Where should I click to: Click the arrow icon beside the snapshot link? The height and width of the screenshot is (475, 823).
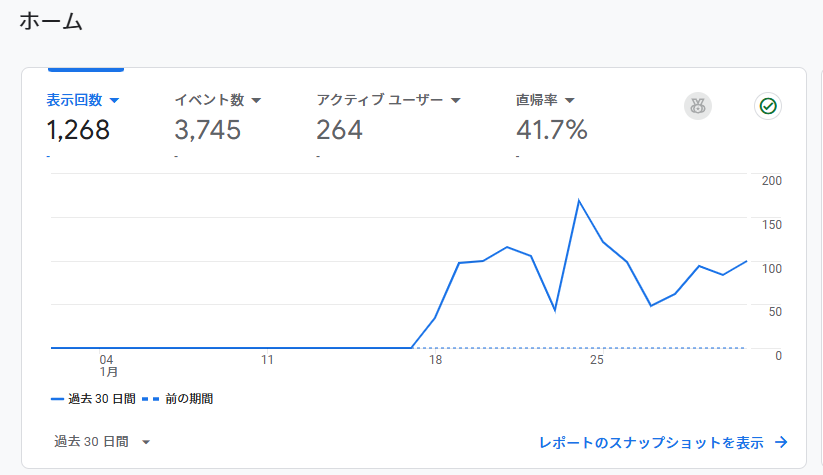point(782,442)
